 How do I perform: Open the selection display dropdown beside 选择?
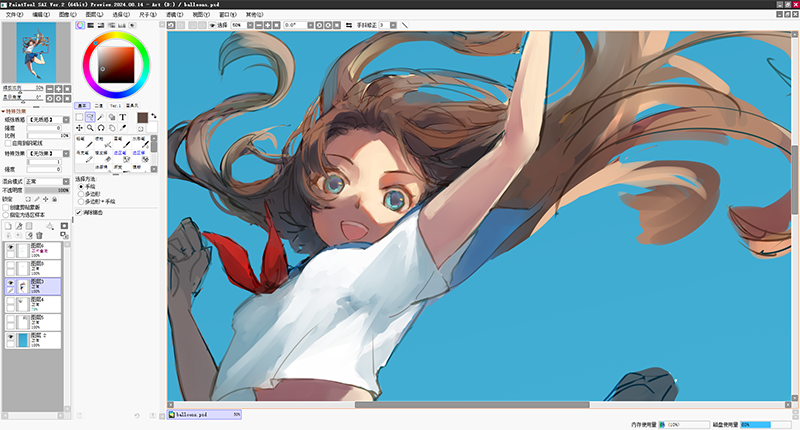coord(212,25)
